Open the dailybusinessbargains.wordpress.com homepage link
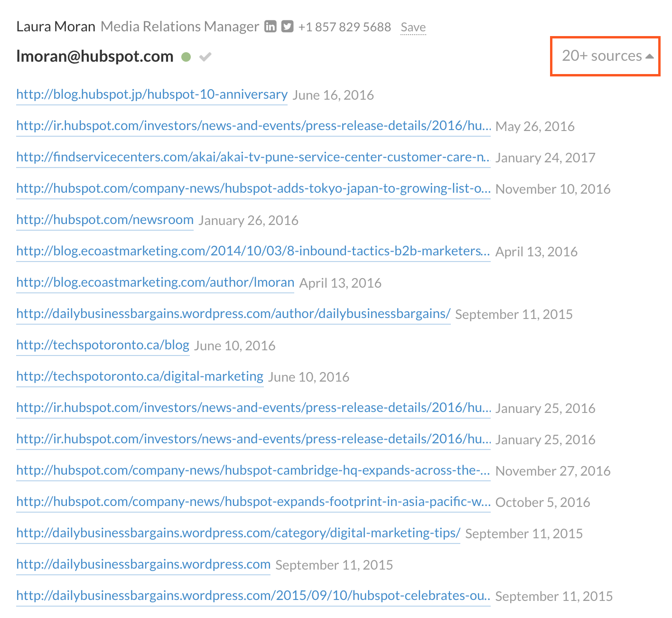This screenshot has height=618, width=672. point(143,564)
